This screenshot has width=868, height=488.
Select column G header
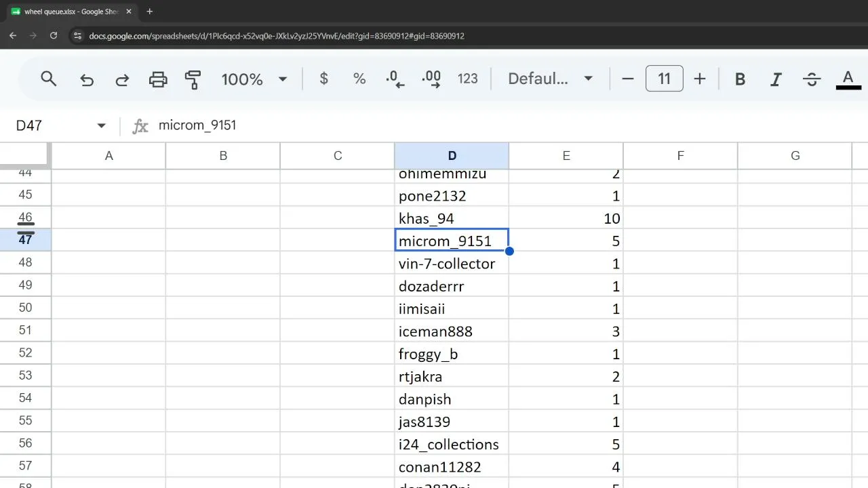coord(795,156)
